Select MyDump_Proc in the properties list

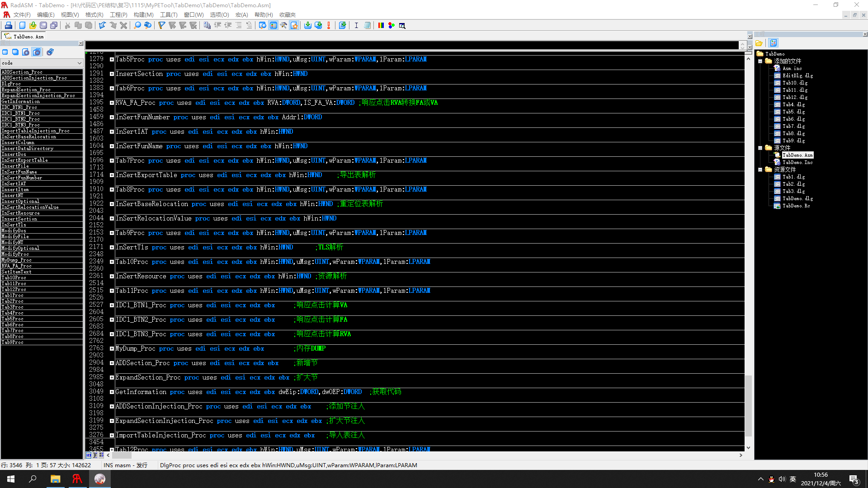tap(16, 260)
